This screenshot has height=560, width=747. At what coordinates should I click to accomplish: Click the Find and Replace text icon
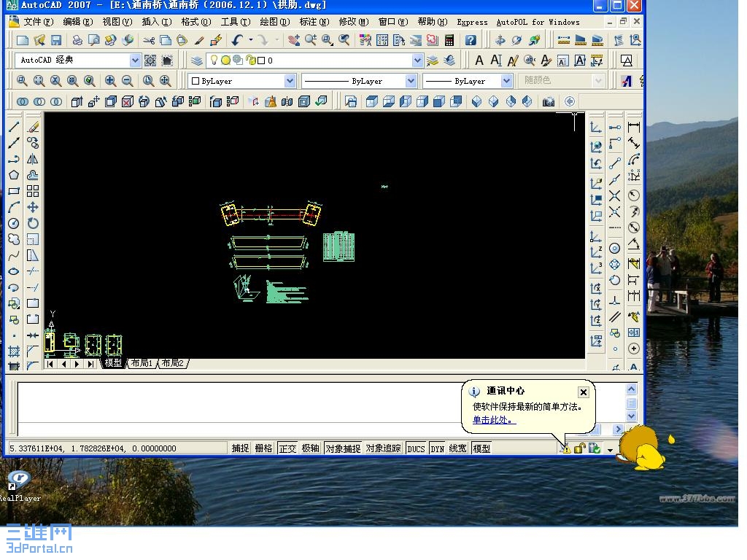[x=530, y=61]
